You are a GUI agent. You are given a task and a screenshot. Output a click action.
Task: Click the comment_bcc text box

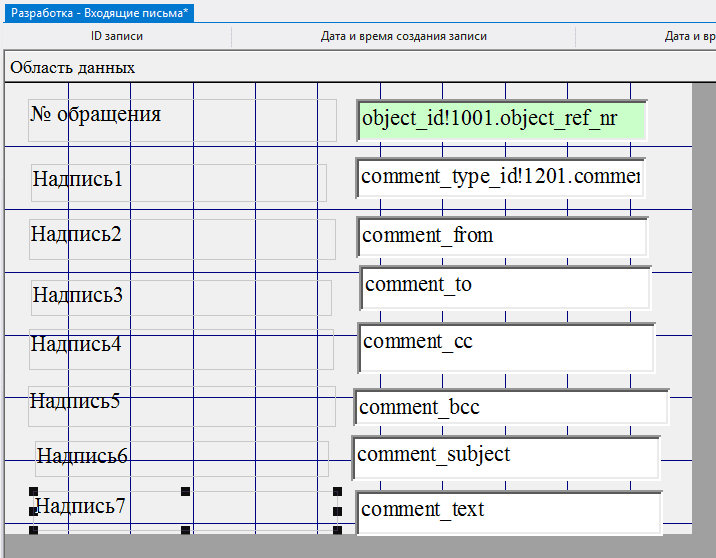coord(511,408)
